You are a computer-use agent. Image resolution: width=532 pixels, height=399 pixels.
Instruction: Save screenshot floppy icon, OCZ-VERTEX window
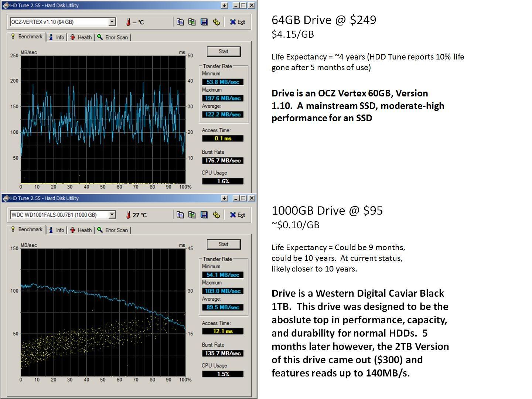[204, 22]
